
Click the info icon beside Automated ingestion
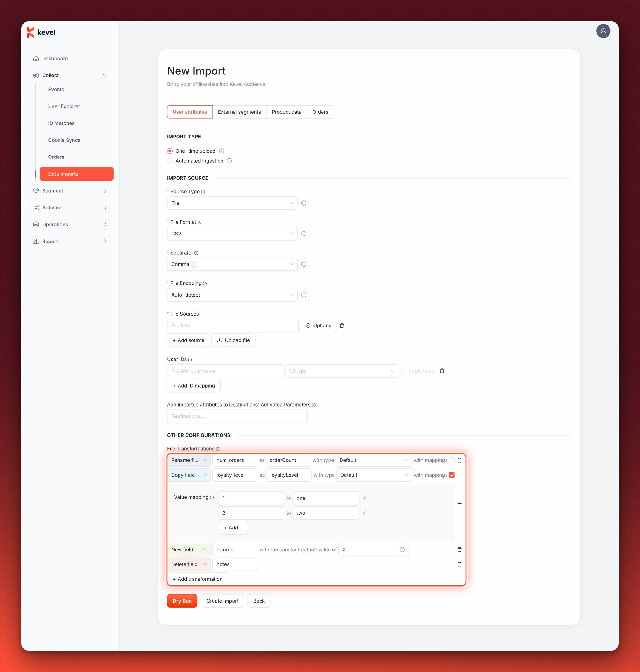coord(229,161)
